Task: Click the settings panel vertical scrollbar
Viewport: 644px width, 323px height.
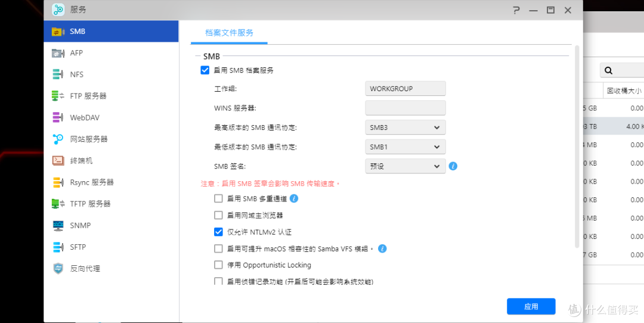Action: [x=577, y=147]
